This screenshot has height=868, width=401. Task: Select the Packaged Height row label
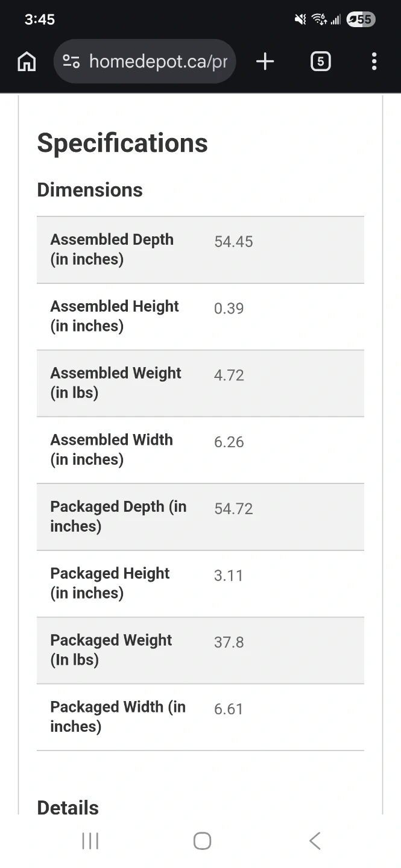click(110, 583)
